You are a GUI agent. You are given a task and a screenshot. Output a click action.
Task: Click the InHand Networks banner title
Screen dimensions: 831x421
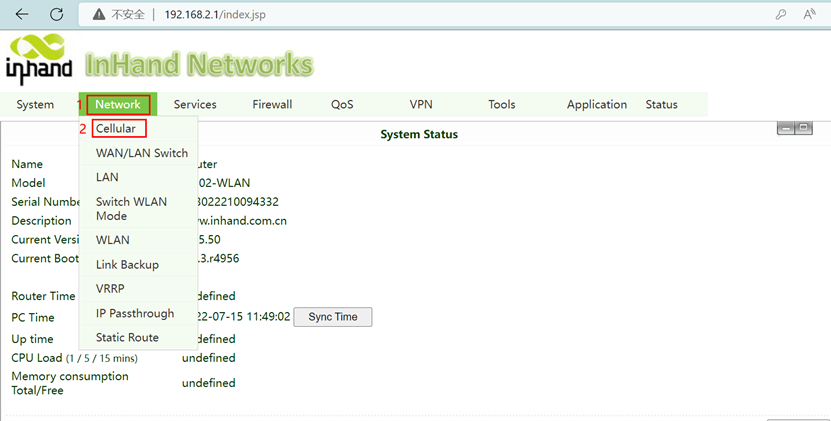tap(199, 64)
